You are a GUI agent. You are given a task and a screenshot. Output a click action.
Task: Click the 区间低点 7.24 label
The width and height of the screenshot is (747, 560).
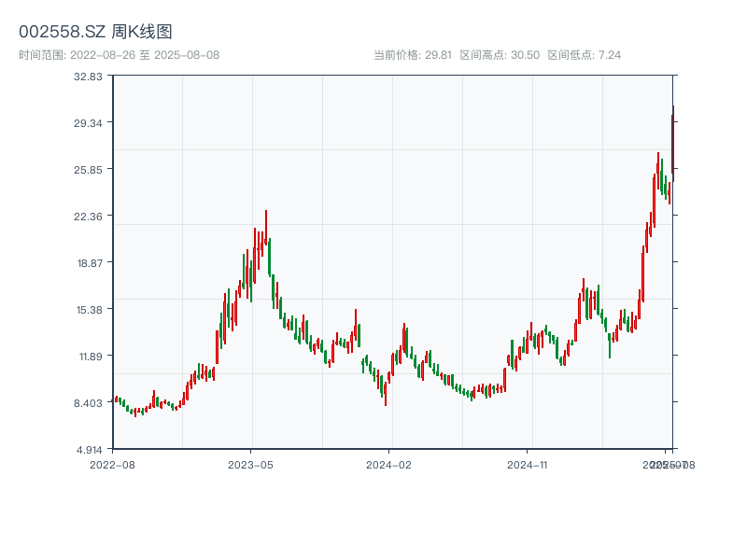pos(584,55)
